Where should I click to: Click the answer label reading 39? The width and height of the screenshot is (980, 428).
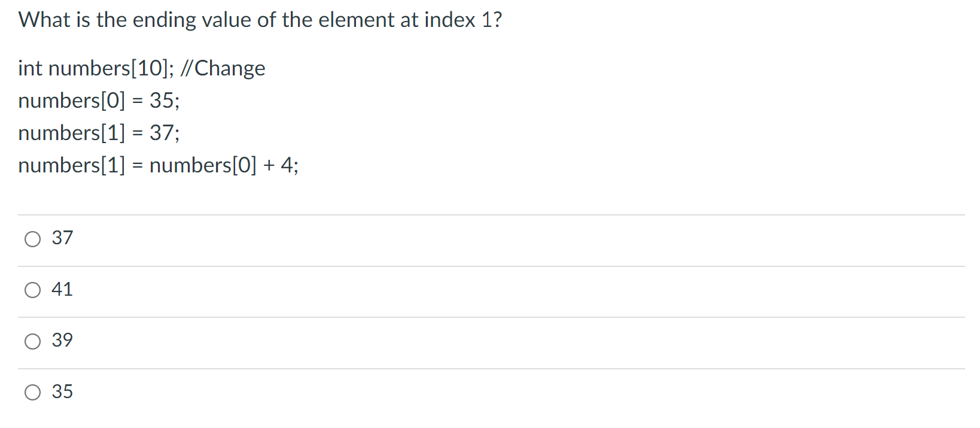62,341
